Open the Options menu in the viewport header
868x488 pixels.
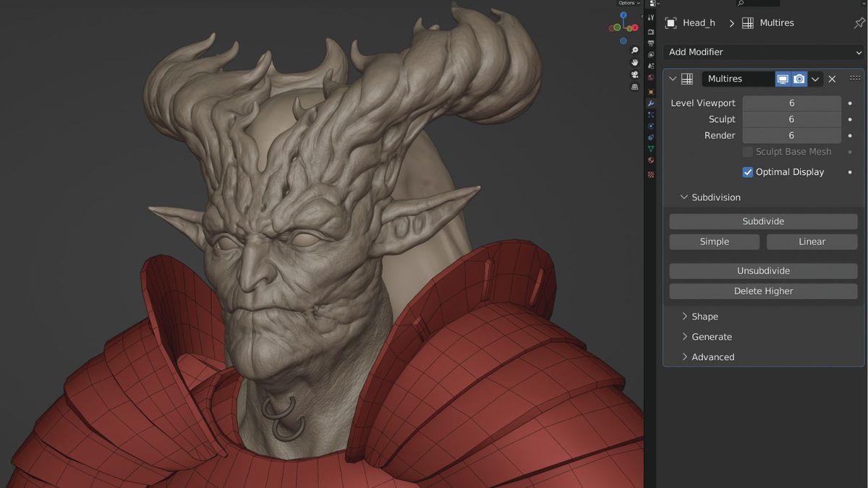(626, 3)
